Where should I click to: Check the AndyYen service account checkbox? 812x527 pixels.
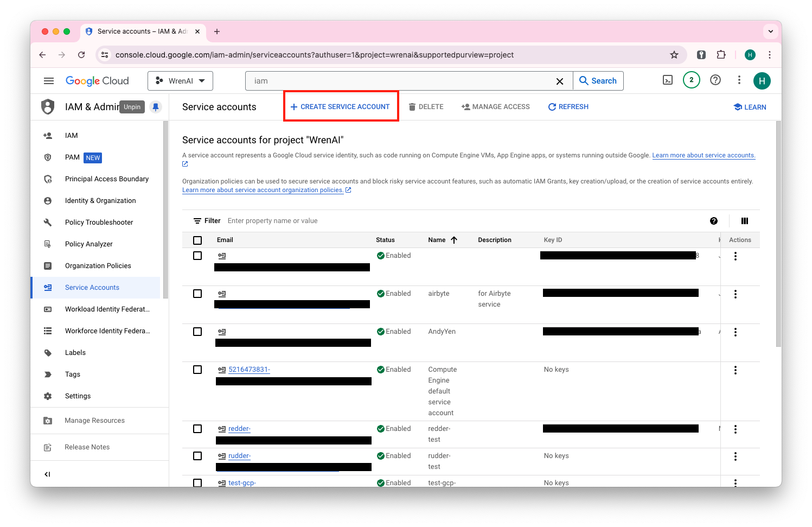pyautogui.click(x=197, y=332)
